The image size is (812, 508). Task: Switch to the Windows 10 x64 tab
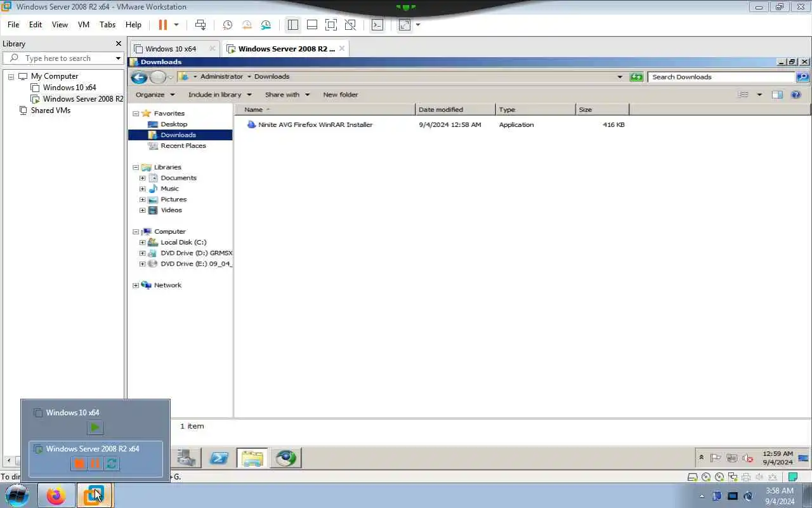pyautogui.click(x=171, y=49)
